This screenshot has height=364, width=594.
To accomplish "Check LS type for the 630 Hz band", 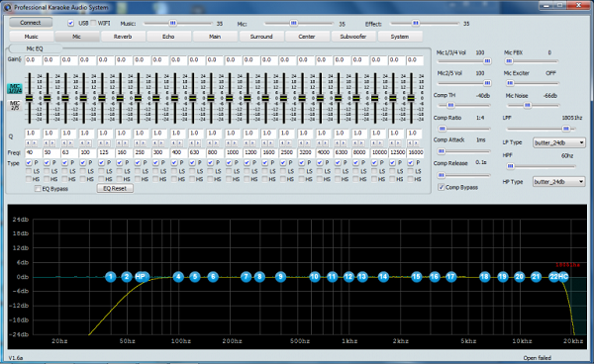I will click(192, 171).
